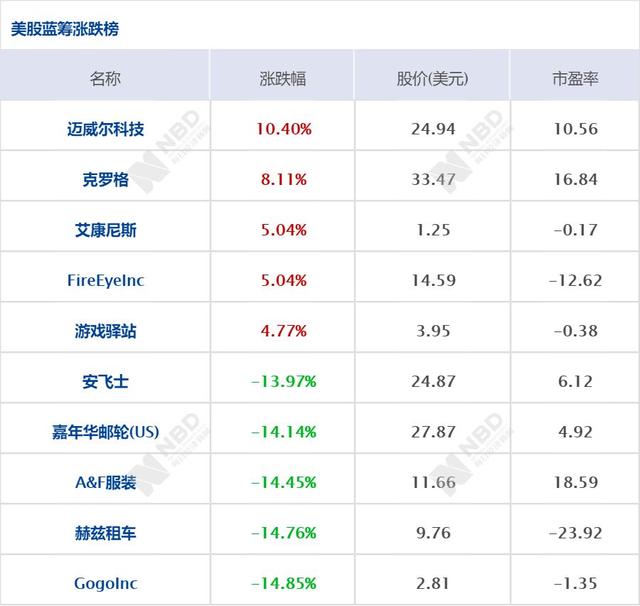Open the 迈威尔科技 stock name
This screenshot has width=640, height=606.
pyautogui.click(x=105, y=129)
